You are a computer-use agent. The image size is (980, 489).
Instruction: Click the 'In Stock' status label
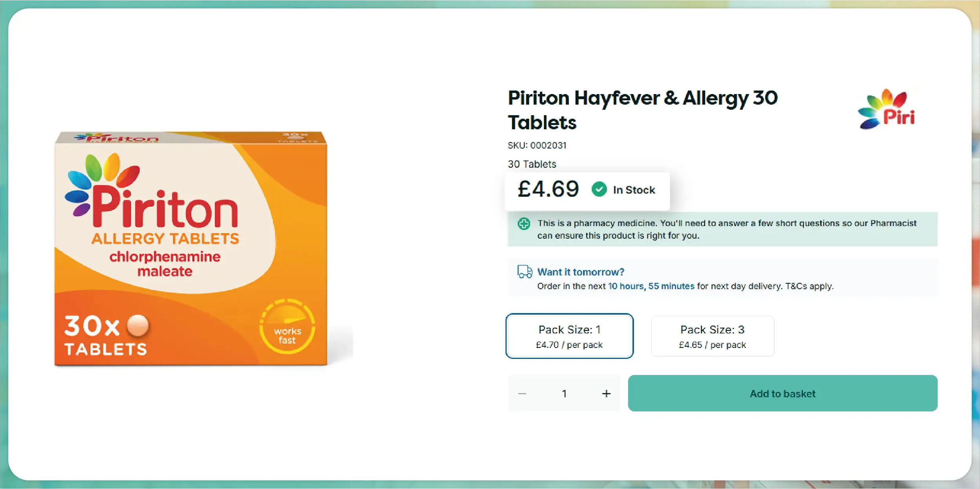tap(634, 190)
